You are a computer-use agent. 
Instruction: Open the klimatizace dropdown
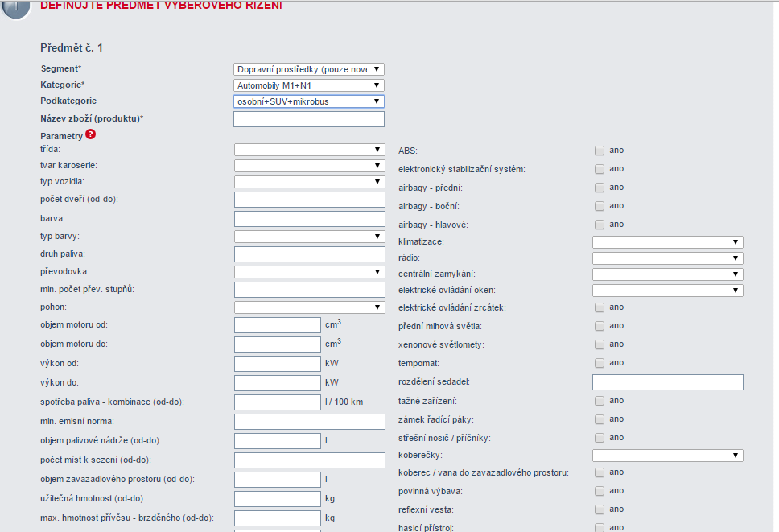coord(668,242)
